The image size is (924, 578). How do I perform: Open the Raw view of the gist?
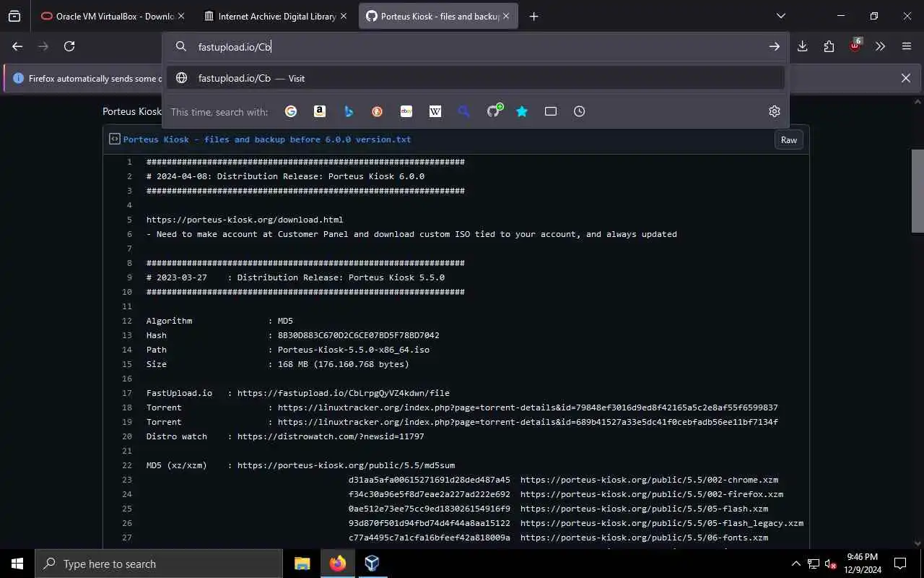tap(789, 139)
